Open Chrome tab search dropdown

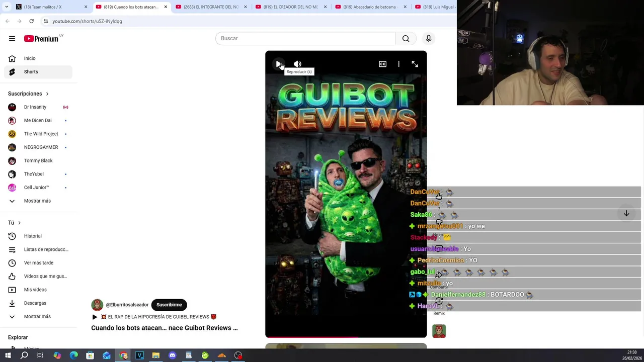6,7
